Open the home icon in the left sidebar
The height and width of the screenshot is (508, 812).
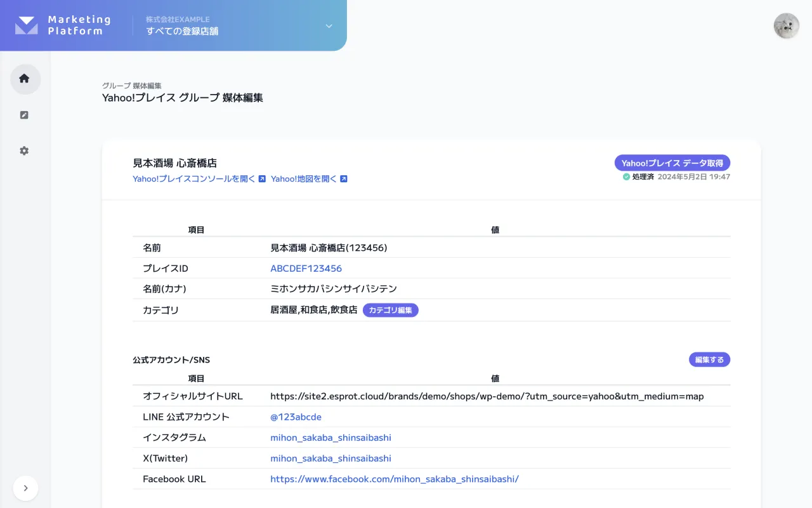pos(24,79)
